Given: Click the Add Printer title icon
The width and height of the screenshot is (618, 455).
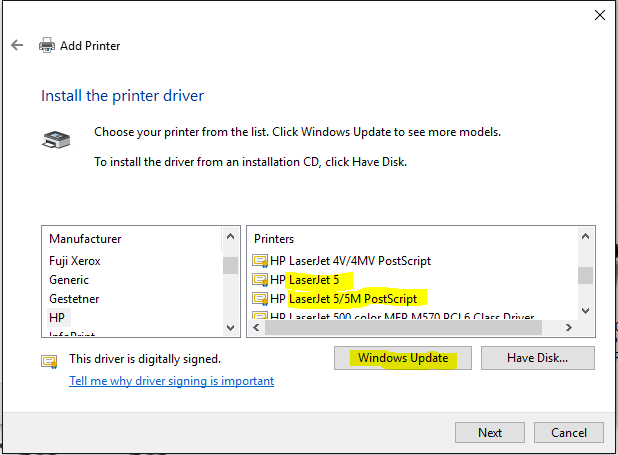Looking at the screenshot, I should point(47,46).
